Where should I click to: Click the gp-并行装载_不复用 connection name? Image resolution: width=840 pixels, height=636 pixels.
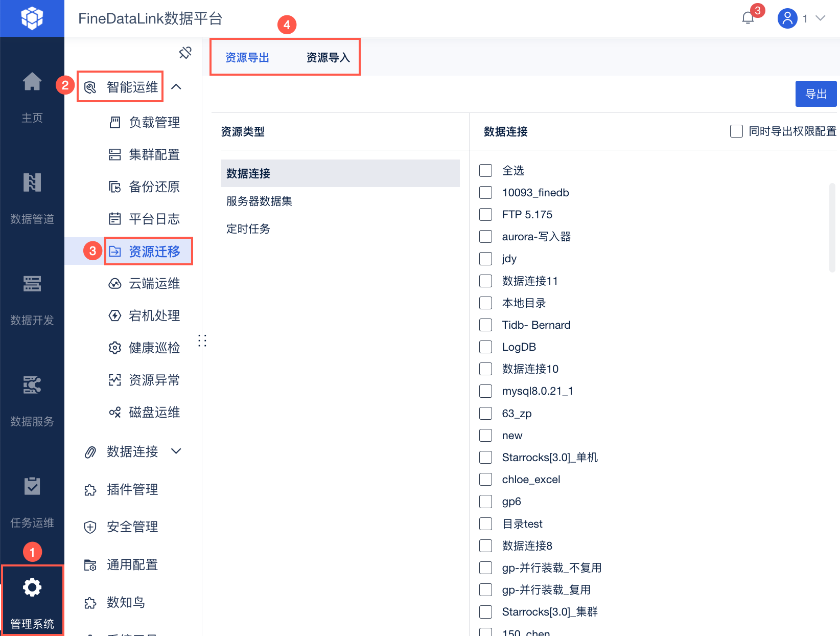[552, 567]
